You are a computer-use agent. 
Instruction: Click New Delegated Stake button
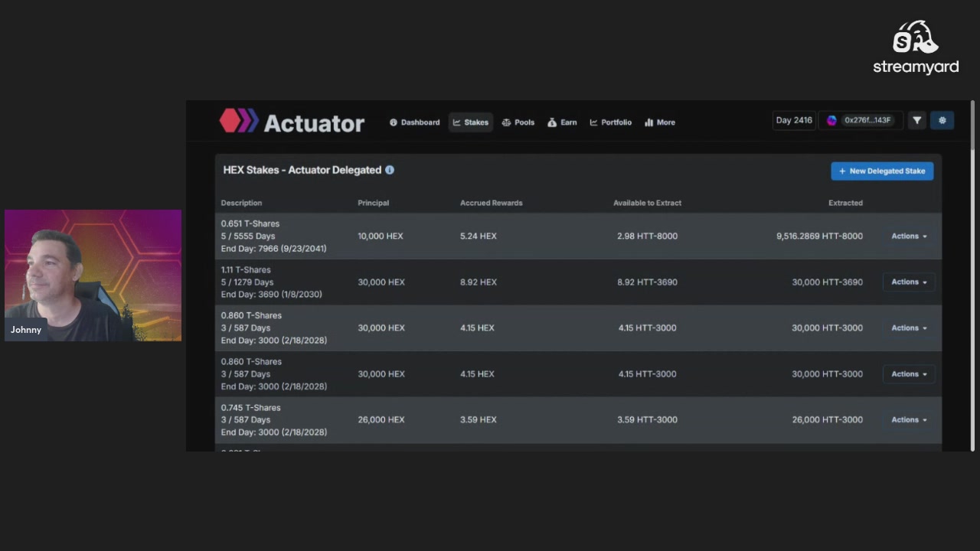click(882, 171)
